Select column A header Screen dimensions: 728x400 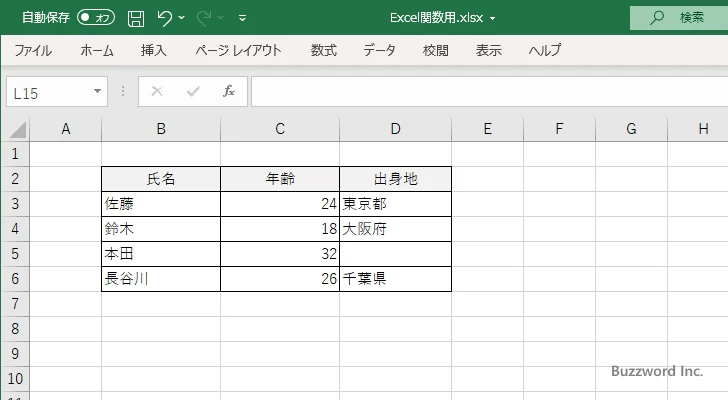click(66, 129)
